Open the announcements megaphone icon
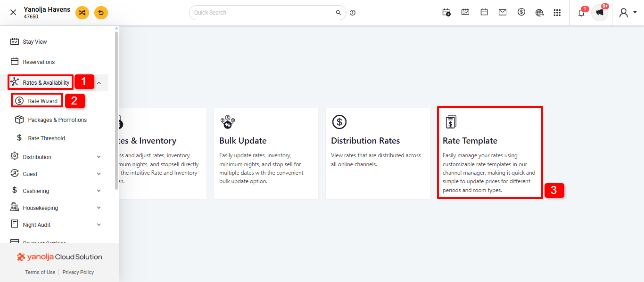 click(x=600, y=13)
